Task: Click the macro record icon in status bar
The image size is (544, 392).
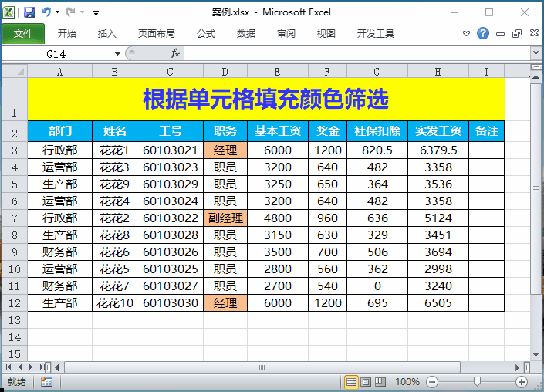Action: point(46,381)
